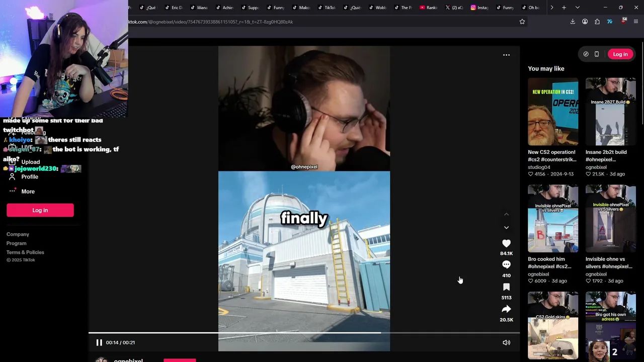This screenshot has height=362, width=644.
Task: Skip to next video with down chevron
Action: (x=506, y=228)
